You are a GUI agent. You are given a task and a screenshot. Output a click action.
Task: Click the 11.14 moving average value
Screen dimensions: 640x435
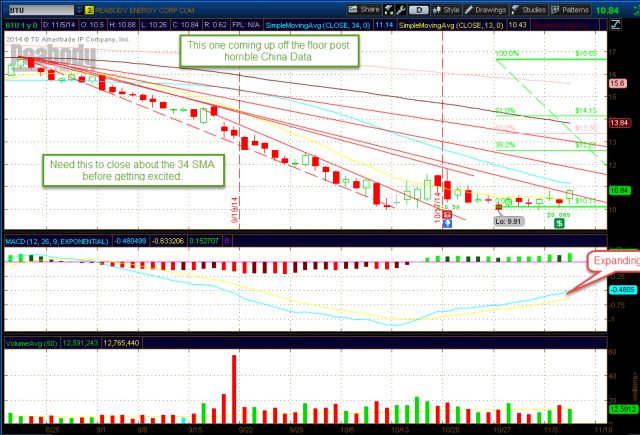click(x=384, y=25)
